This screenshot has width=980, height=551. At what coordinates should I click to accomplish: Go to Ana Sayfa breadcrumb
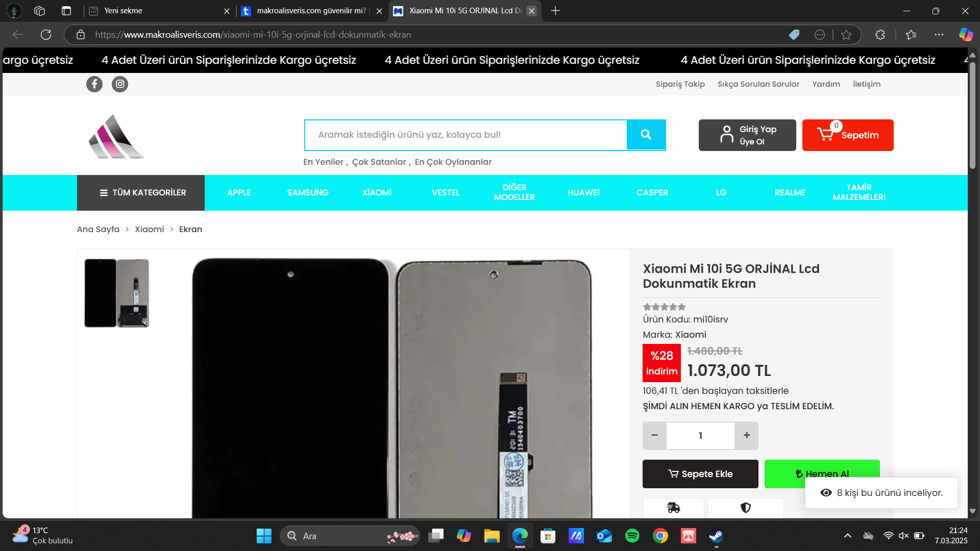click(x=98, y=229)
